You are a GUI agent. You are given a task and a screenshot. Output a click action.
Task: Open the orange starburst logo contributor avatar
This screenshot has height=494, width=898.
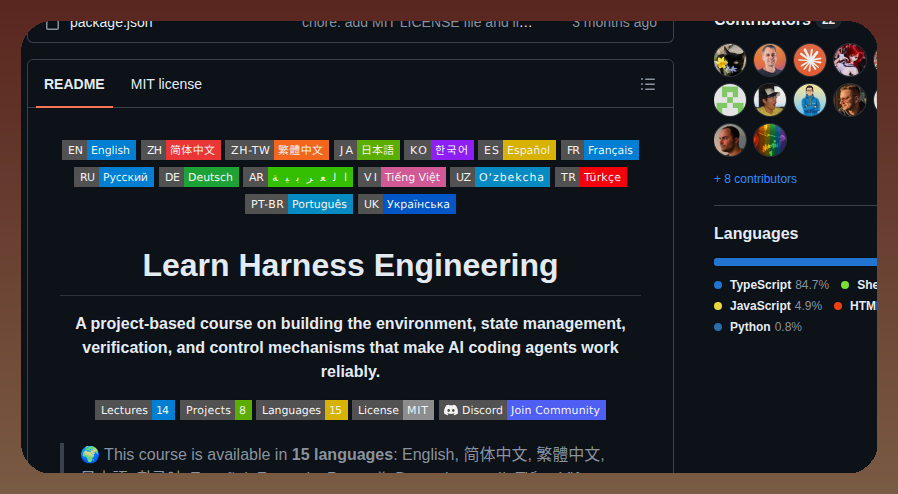[810, 60]
